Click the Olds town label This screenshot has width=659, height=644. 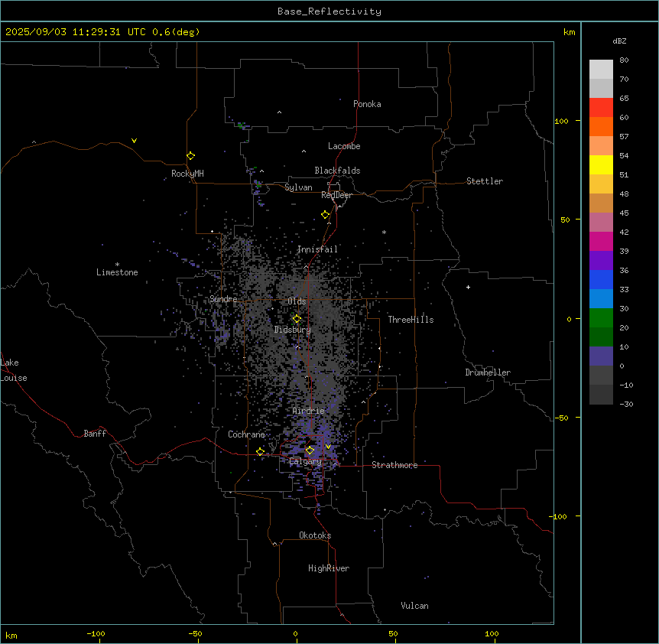pyautogui.click(x=297, y=301)
